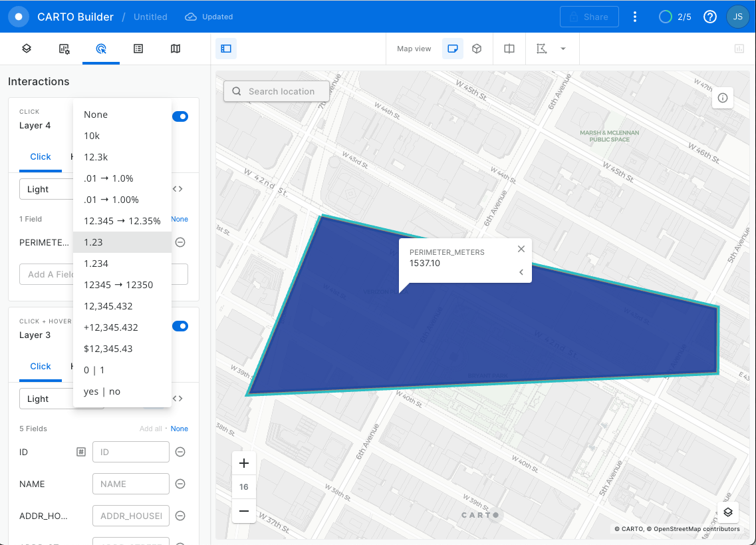Toggle the sidebar panel icon

(x=226, y=49)
